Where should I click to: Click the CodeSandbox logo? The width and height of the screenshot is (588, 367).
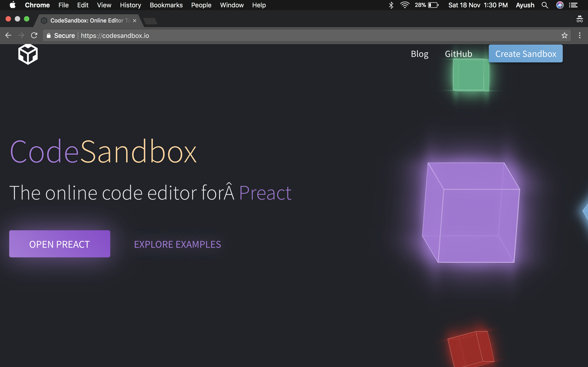28,54
